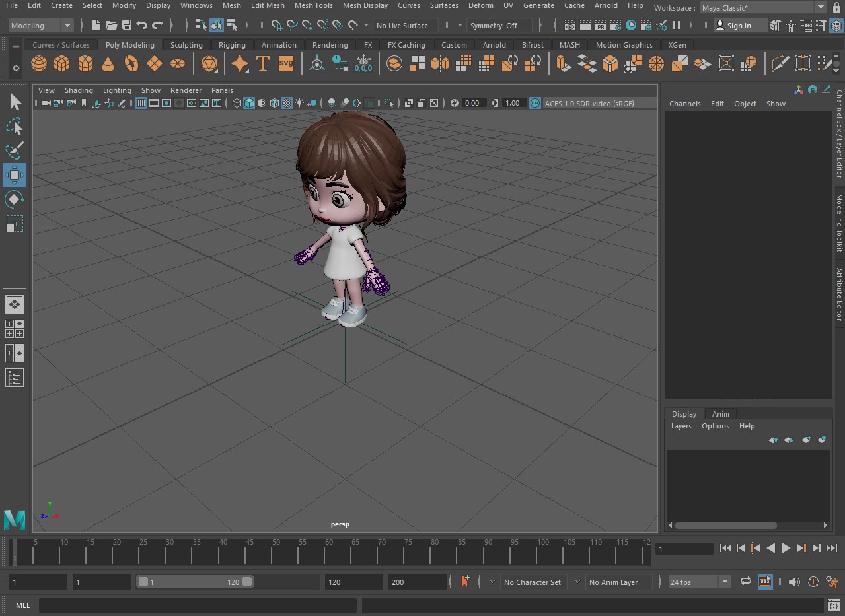Image resolution: width=845 pixels, height=616 pixels.
Task: Toggle playback looping button
Action: click(745, 582)
